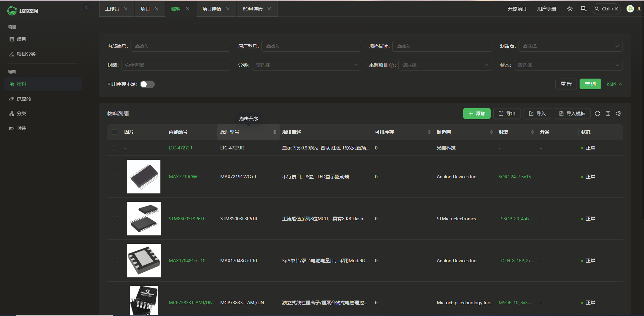
Task: Sort by the 可用库存 column sorter
Action: pos(429,132)
